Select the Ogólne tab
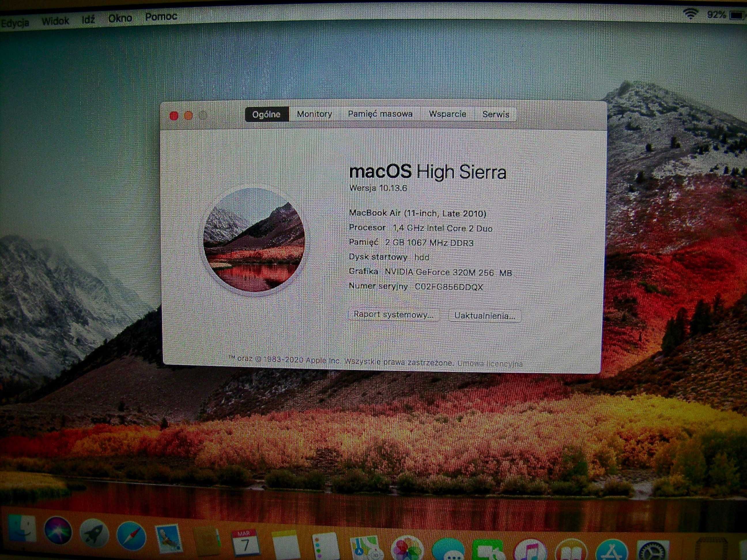The height and width of the screenshot is (560, 747). 267,114
